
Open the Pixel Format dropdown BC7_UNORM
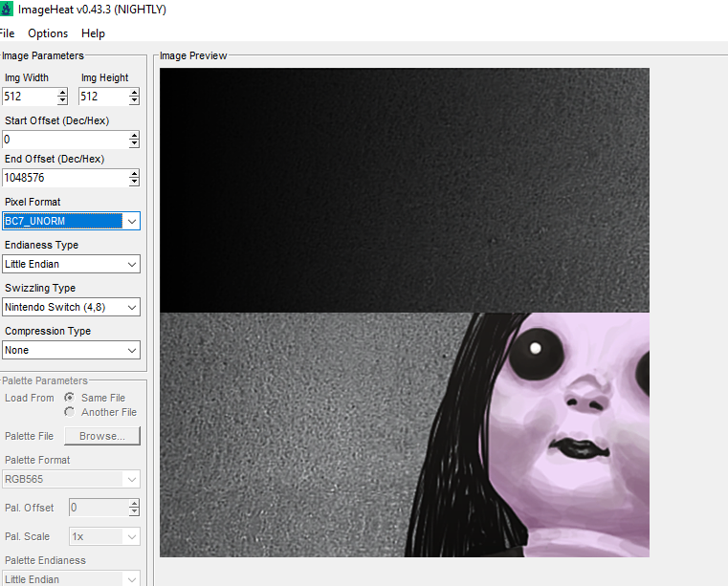tap(71, 221)
